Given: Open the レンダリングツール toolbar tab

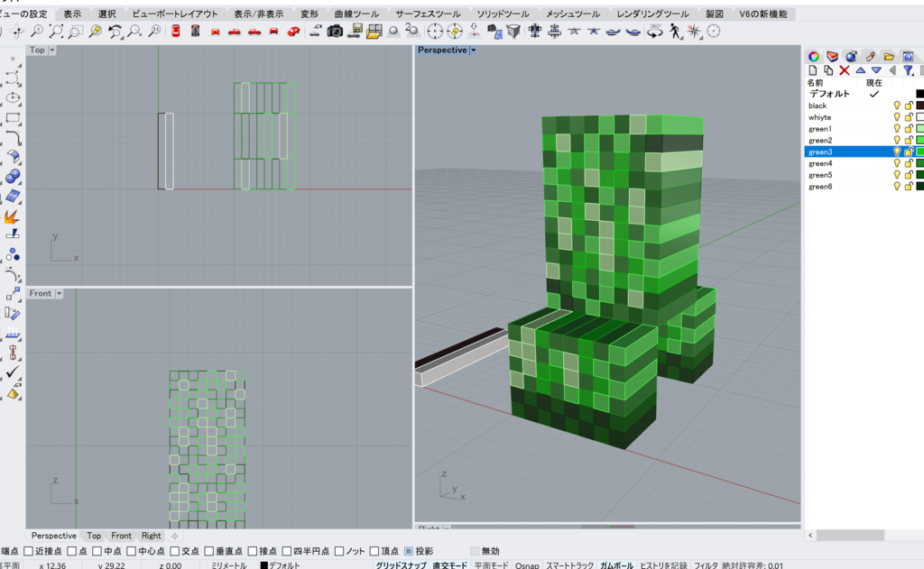Looking at the screenshot, I should pos(652,14).
